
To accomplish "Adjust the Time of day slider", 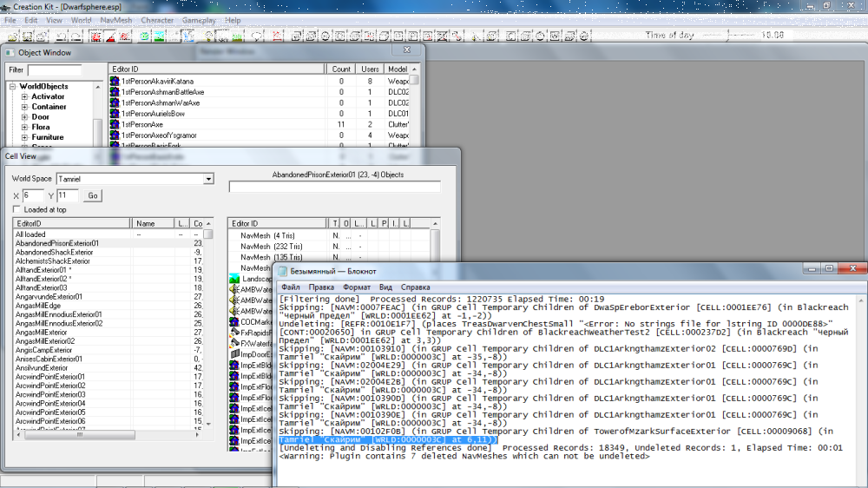I will 727,35.
